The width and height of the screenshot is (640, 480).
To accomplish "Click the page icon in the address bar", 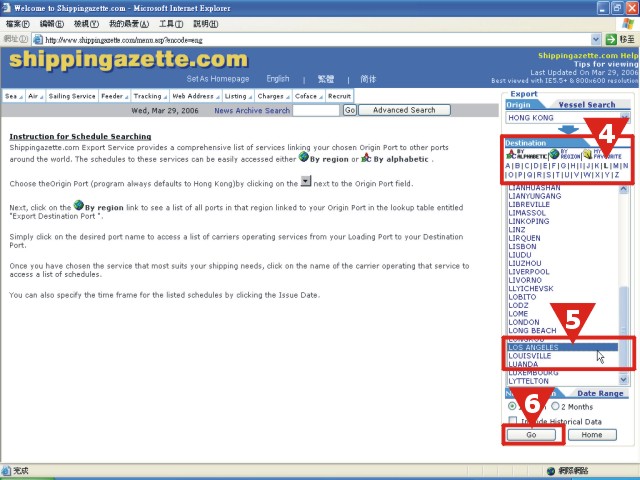I will pos(38,39).
